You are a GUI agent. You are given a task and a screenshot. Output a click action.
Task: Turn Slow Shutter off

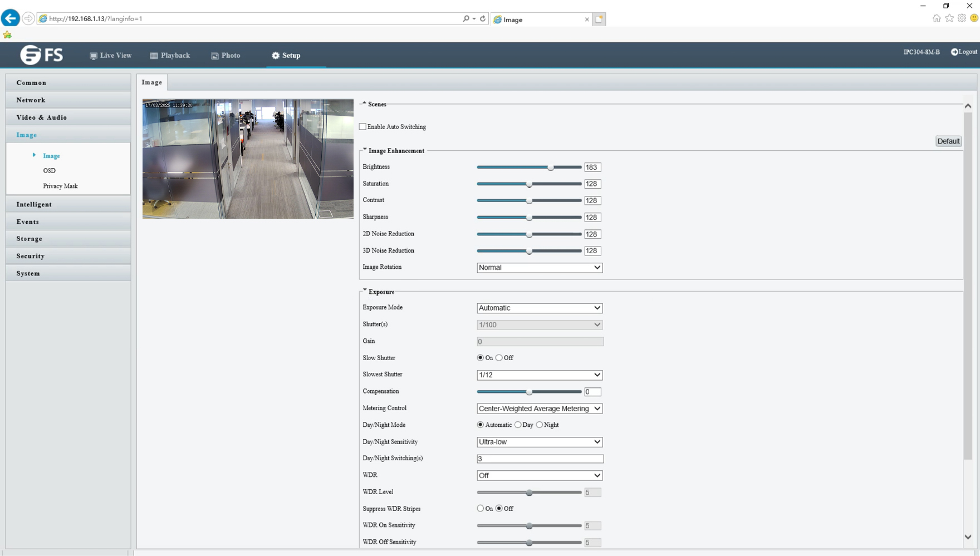[x=499, y=358]
